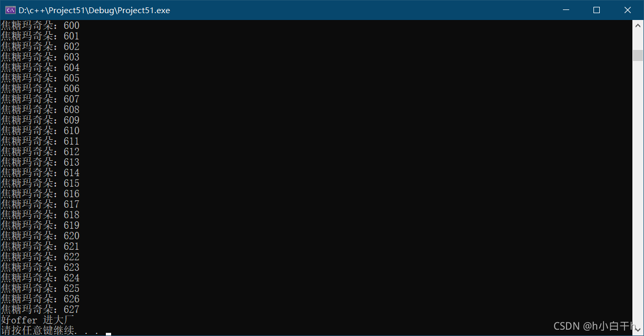The image size is (644, 336).
Task: Click the scrollbar down arrow
Action: pyautogui.click(x=638, y=330)
